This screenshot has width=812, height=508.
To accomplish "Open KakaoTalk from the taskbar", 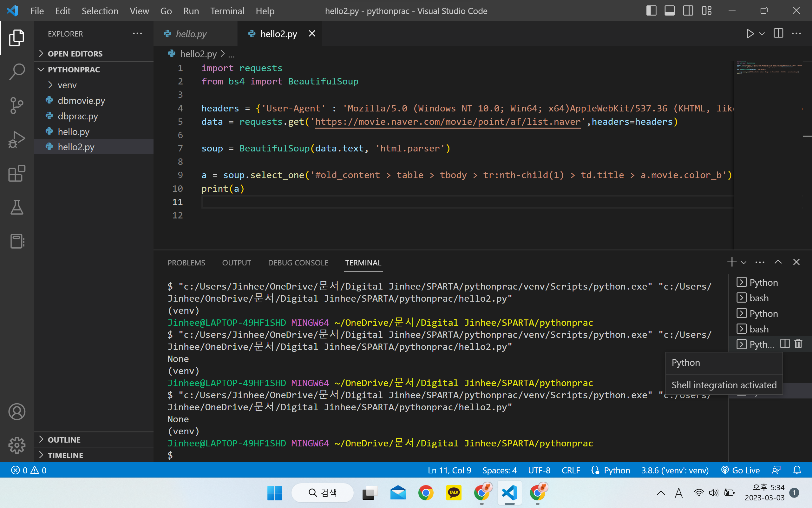I will point(454,493).
